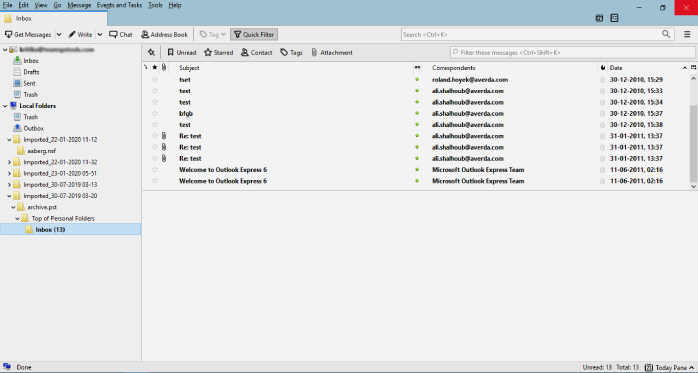Select the Drafts folder
Screen dimensions: 698x373
click(x=31, y=72)
